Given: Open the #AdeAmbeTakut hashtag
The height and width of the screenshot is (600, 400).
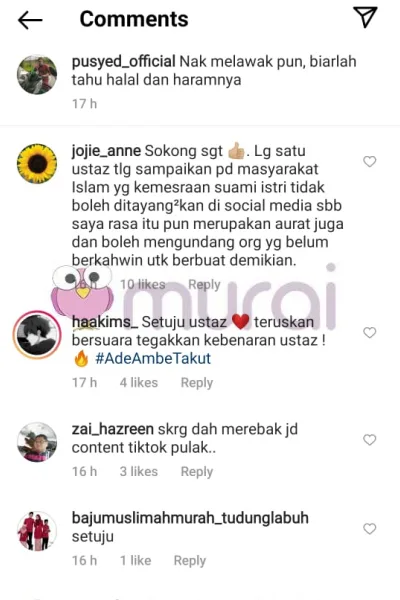Looking at the screenshot, I should (153, 359).
